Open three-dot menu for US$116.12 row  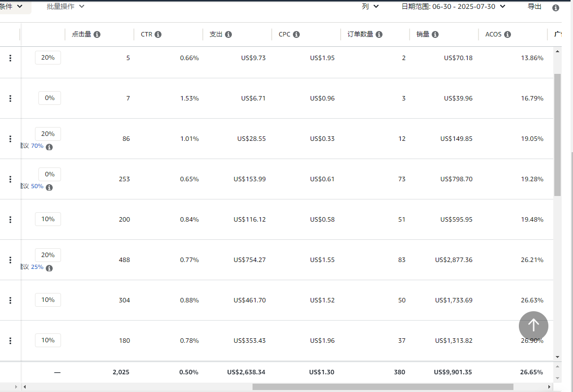point(10,220)
